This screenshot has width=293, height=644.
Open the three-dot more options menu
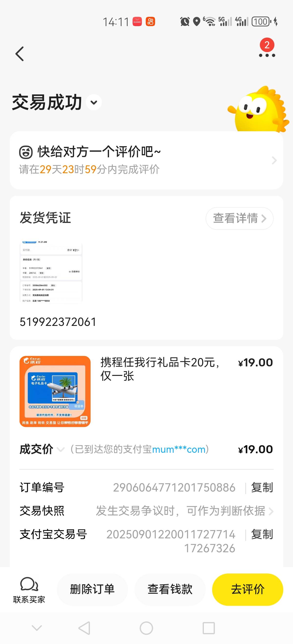[x=267, y=55]
